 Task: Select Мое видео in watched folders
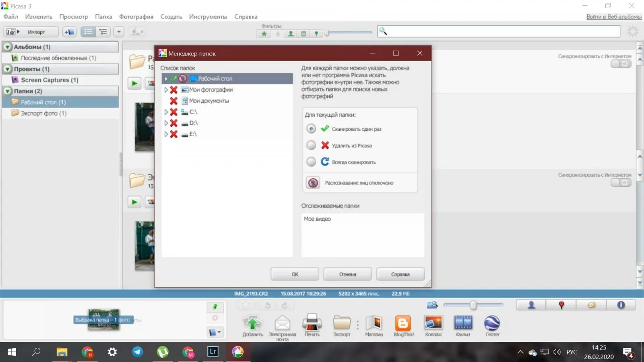[x=317, y=219]
